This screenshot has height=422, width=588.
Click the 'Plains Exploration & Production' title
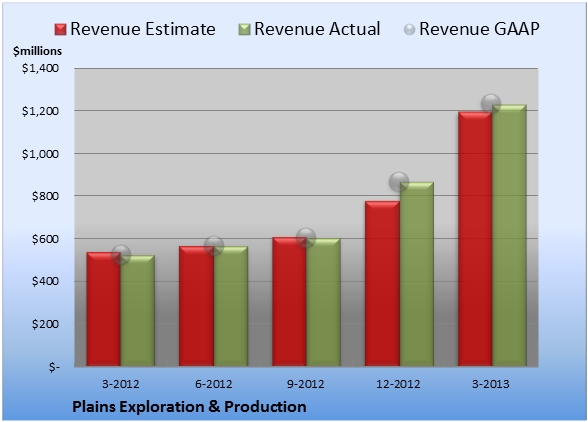[189, 407]
